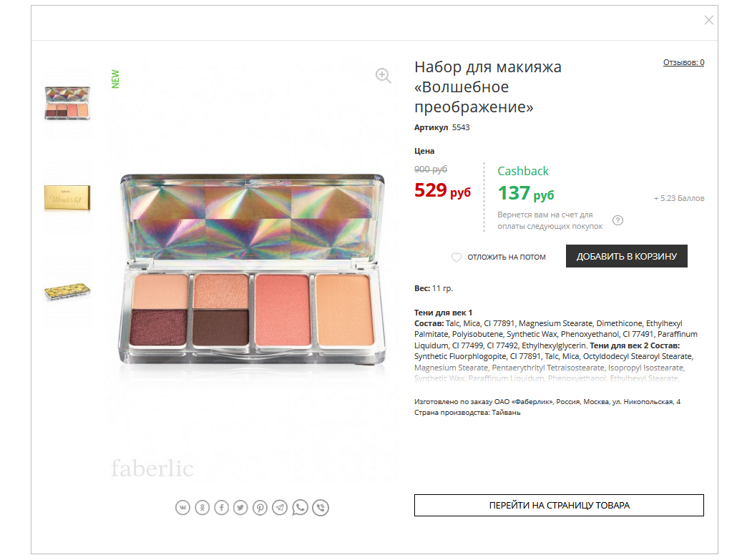Open reviews link 'Отзывы: 0'

(x=683, y=62)
